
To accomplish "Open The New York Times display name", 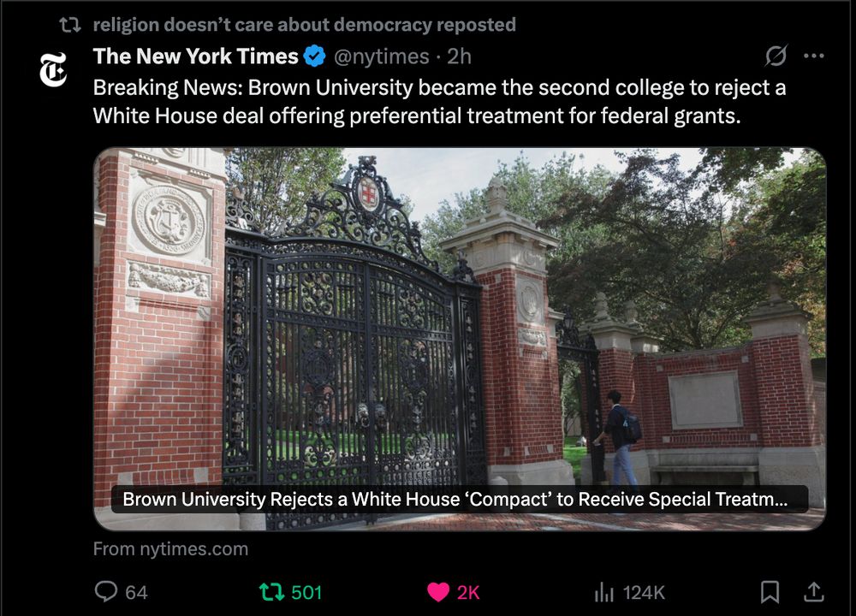I will coord(195,56).
